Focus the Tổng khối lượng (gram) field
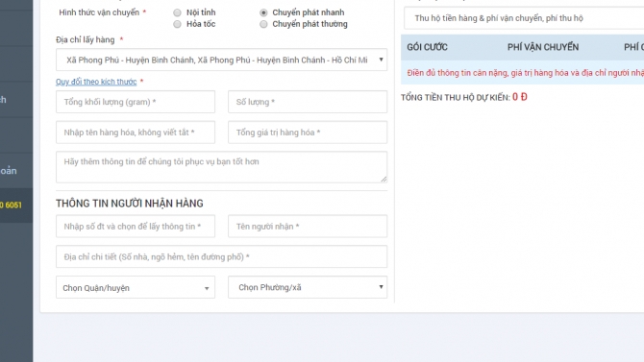Image resolution: width=644 pixels, height=362 pixels. (x=136, y=102)
